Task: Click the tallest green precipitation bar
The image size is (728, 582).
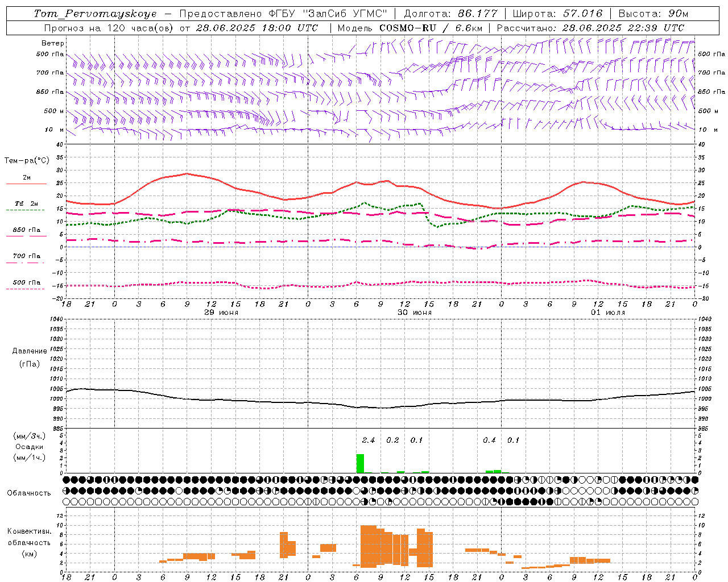Action: pos(360,463)
